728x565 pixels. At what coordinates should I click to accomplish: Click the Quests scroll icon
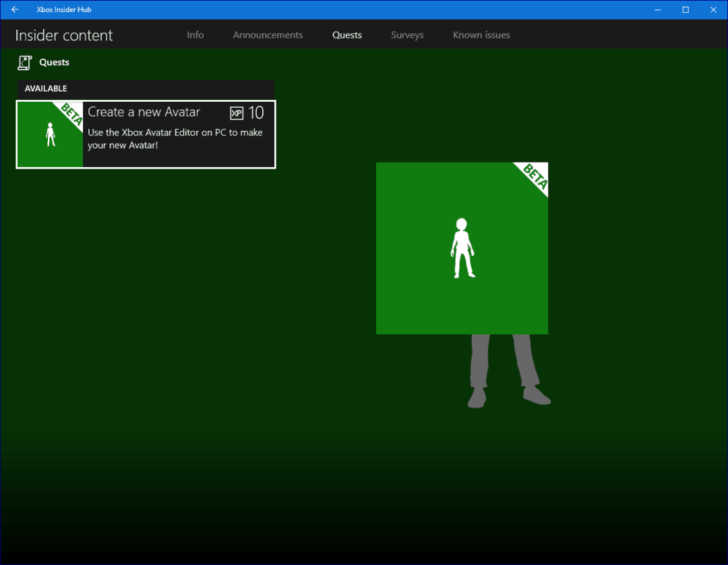click(24, 62)
